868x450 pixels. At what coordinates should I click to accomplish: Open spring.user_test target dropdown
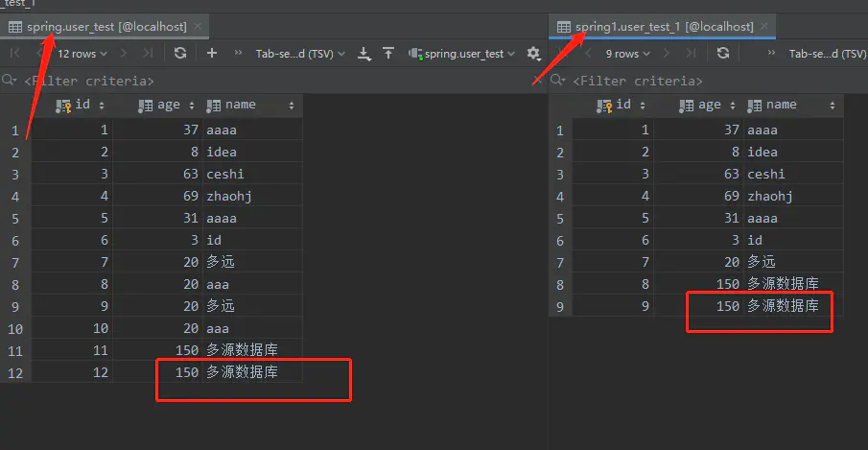(461, 54)
